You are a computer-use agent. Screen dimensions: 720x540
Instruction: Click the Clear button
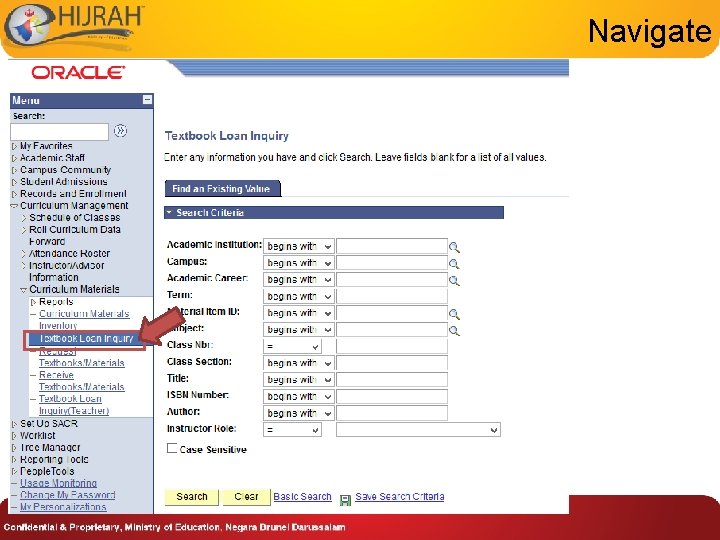(x=247, y=497)
